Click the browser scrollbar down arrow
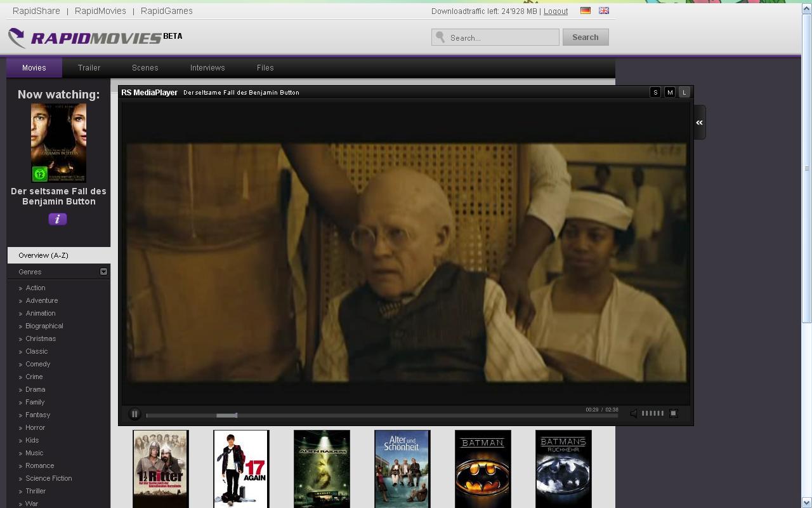Viewport: 812px width, 508px height. pyautogui.click(x=807, y=502)
